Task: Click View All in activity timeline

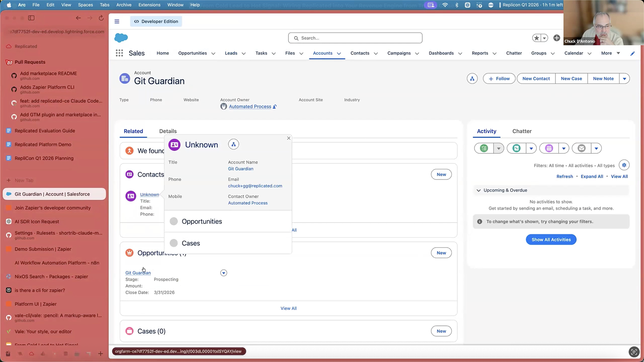Action: (x=619, y=177)
